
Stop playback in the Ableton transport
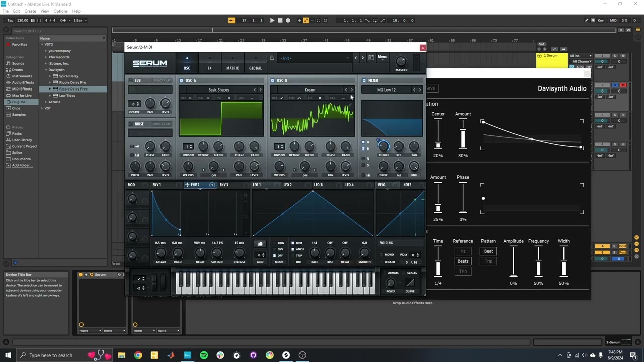[280, 20]
